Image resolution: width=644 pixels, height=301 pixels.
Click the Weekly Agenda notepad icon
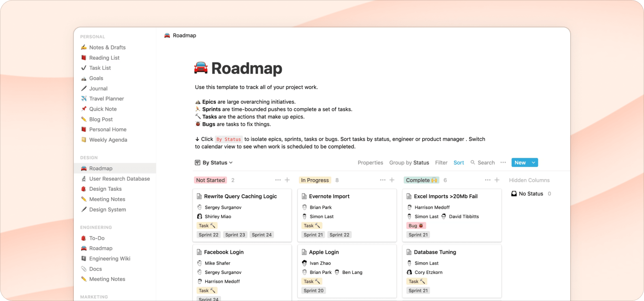pyautogui.click(x=84, y=140)
